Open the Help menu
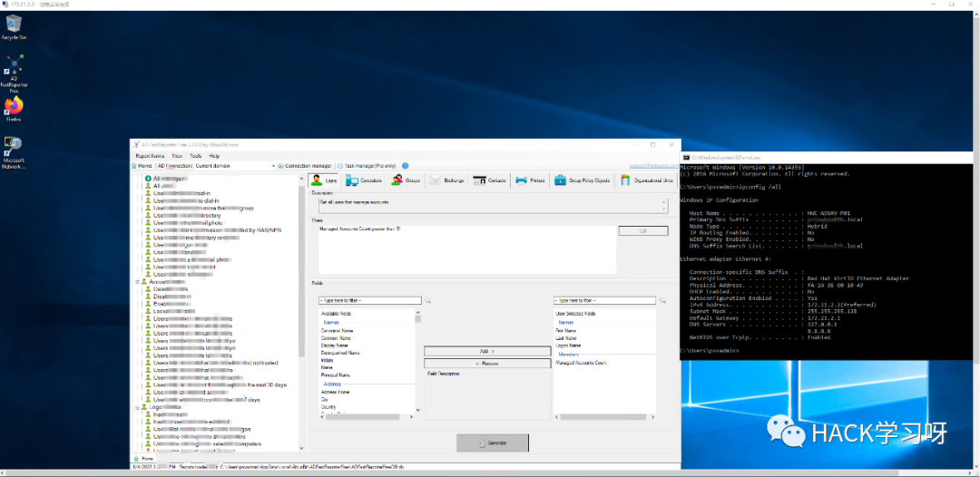The height and width of the screenshot is (477, 980). [214, 155]
